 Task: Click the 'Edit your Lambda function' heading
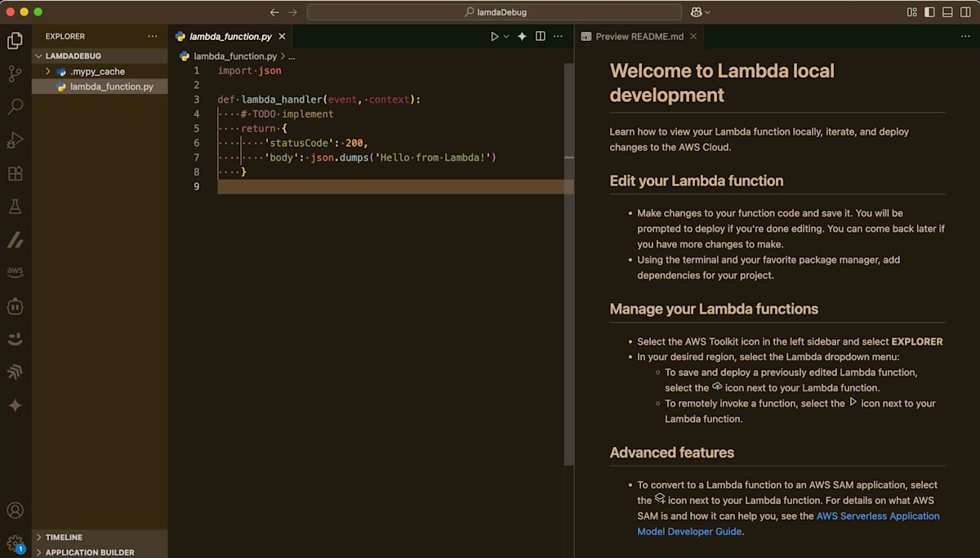697,181
